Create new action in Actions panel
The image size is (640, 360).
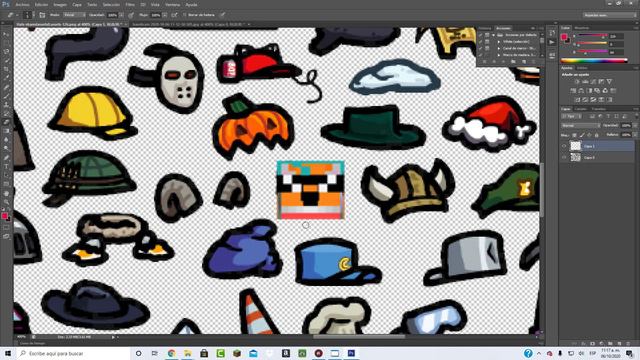click(x=524, y=62)
